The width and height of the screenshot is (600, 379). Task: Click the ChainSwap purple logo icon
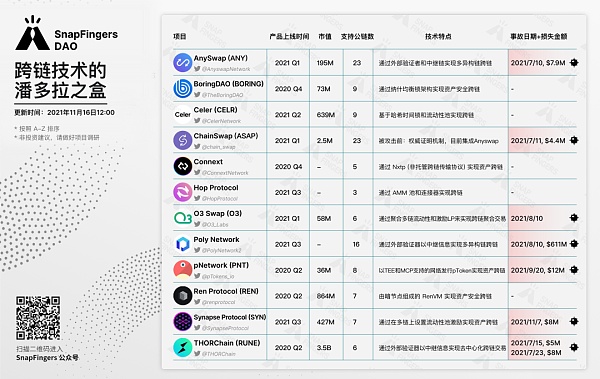tap(183, 140)
